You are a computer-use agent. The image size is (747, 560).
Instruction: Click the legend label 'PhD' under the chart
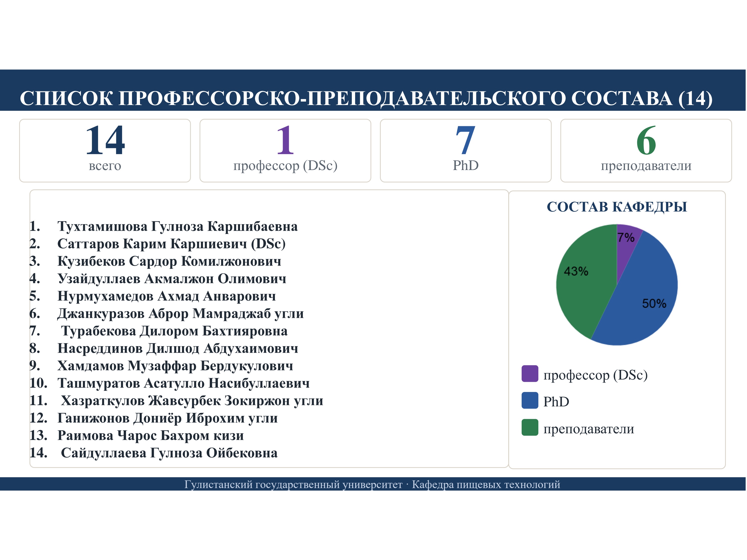tap(556, 401)
